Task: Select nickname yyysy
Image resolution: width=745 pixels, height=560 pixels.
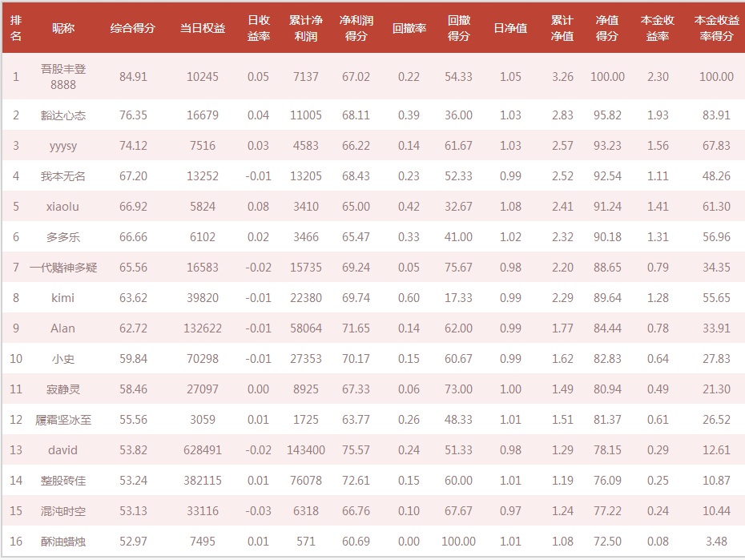Action: point(63,146)
